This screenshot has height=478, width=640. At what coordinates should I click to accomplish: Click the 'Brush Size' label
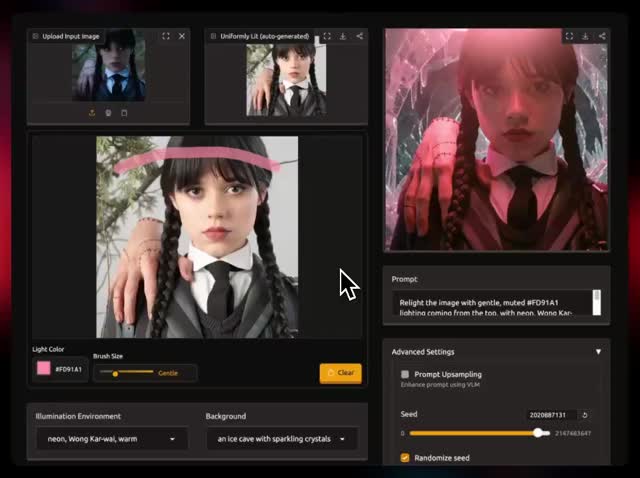[x=108, y=356]
